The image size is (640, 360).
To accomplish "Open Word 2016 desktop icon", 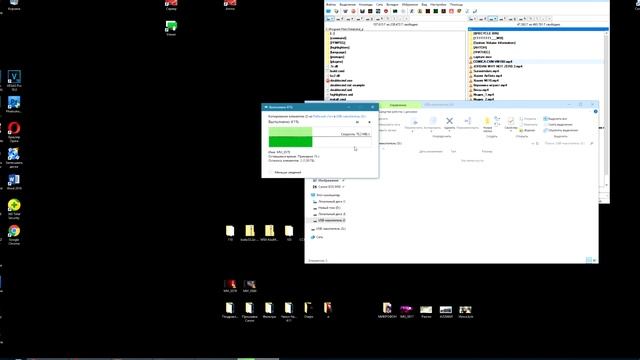I will pos(14,182).
